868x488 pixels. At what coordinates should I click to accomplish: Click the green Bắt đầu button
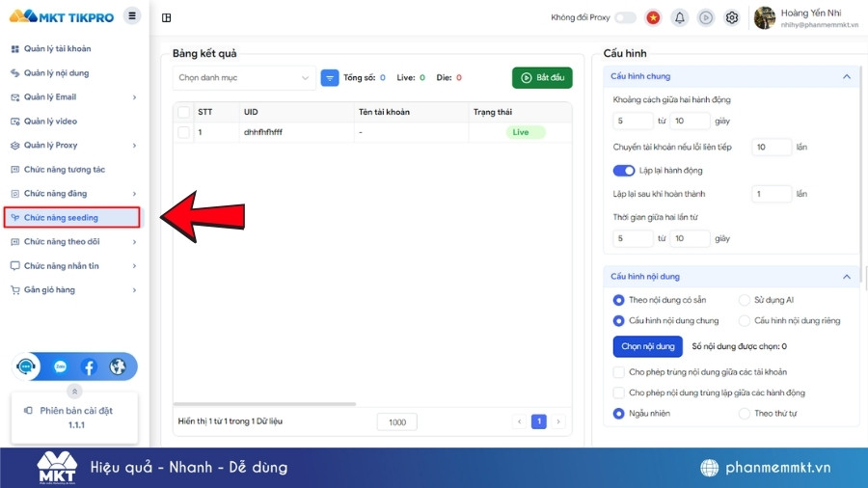click(542, 78)
